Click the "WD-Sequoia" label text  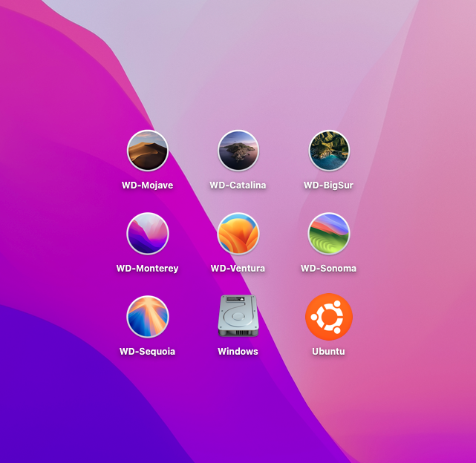[147, 352]
